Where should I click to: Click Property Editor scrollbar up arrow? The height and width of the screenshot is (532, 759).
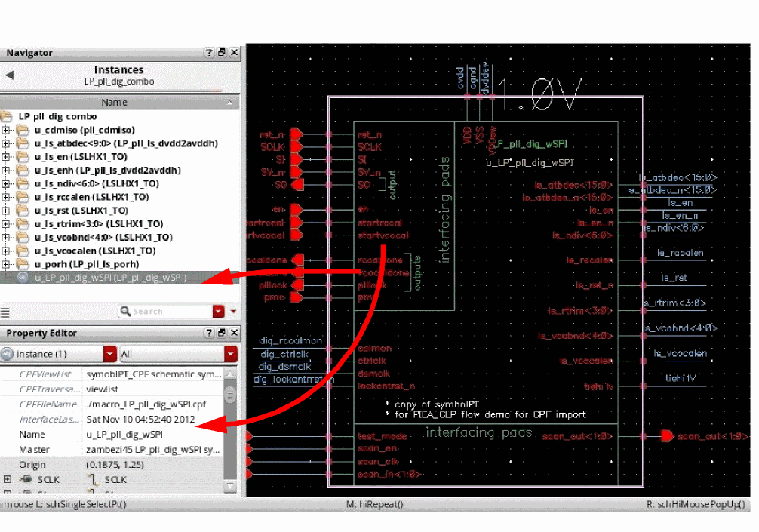[x=231, y=374]
